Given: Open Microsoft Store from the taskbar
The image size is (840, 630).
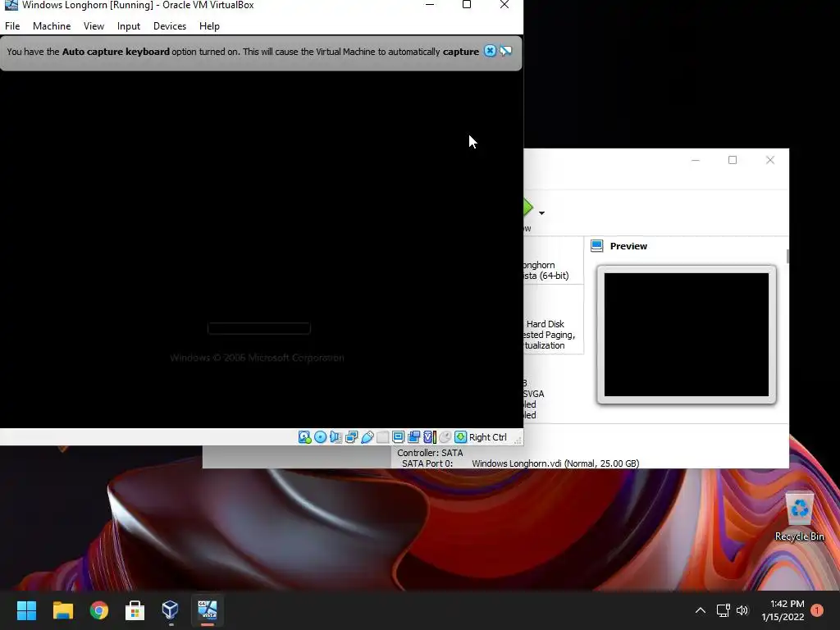Looking at the screenshot, I should point(135,609).
